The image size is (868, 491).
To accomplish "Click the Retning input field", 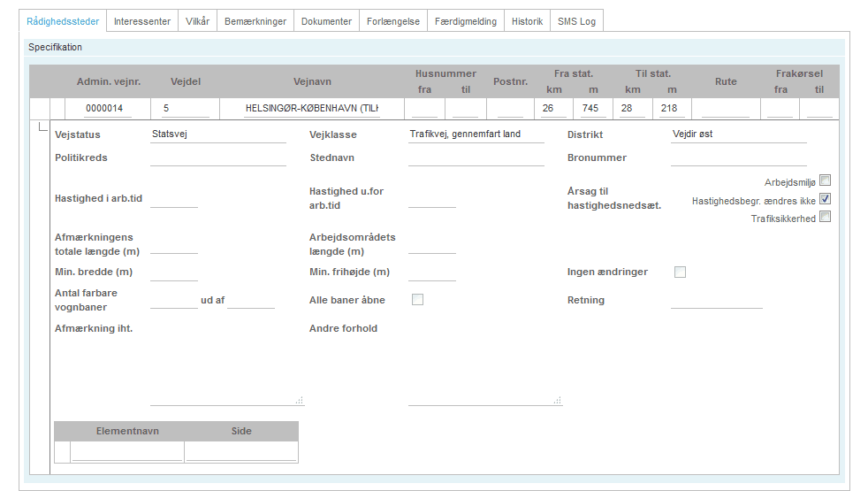I will point(716,301).
